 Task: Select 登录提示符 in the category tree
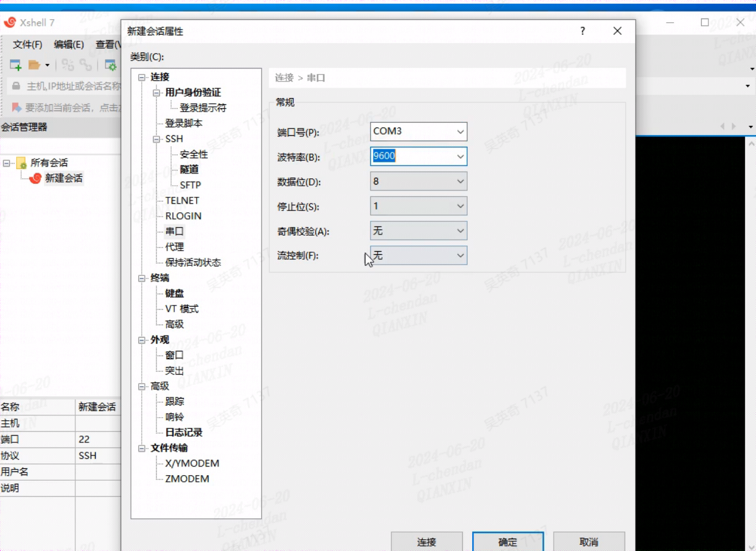pos(203,108)
